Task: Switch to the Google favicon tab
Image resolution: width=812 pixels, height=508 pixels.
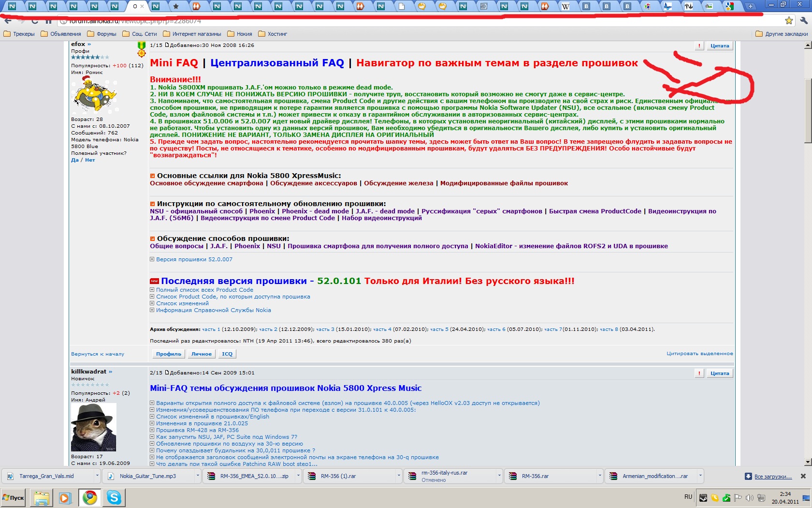Action: 730,6
